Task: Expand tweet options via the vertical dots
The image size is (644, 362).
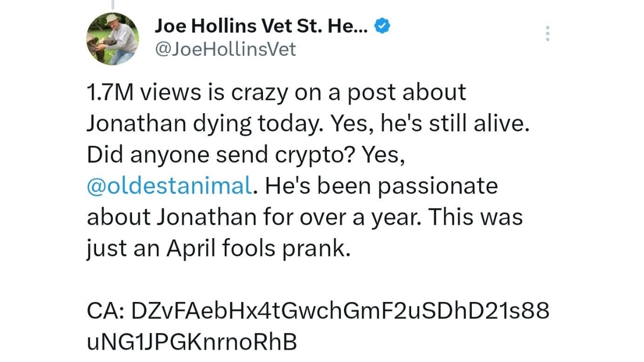Action: click(x=547, y=34)
